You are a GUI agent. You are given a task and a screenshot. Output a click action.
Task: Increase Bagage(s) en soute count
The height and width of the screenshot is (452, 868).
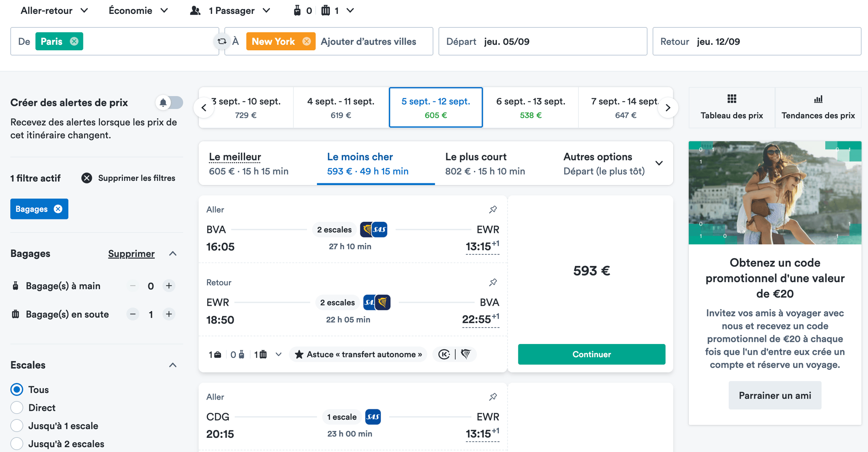pos(169,314)
